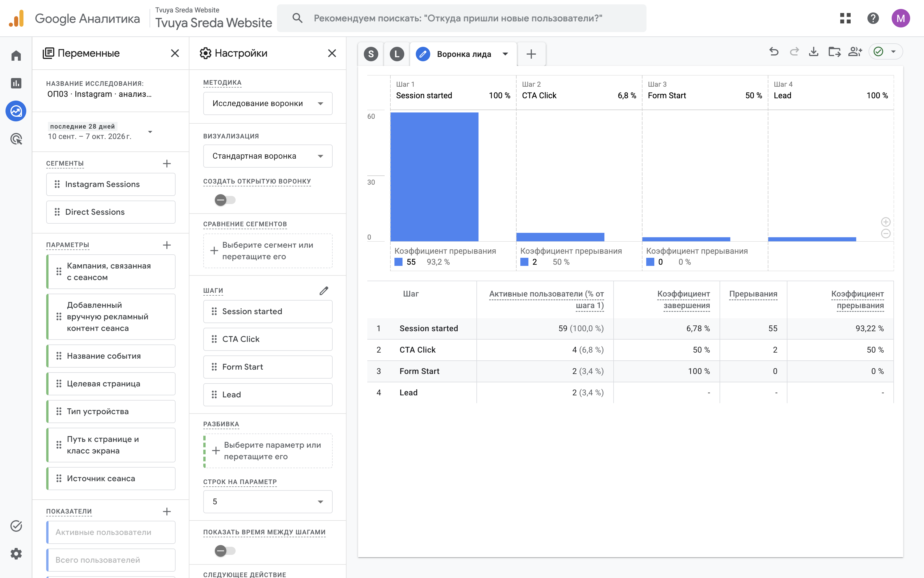Viewport: 924px width, 578px height.
Task: Open the Стандартная воронка visualization dropdown
Action: [x=268, y=156]
